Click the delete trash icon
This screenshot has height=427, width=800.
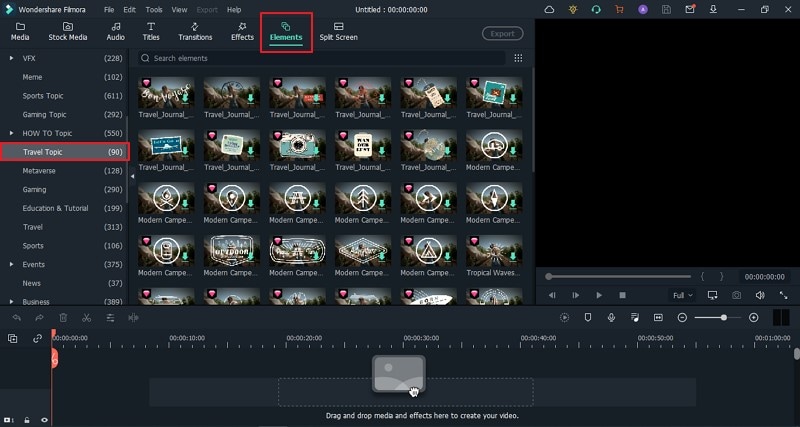(63, 318)
